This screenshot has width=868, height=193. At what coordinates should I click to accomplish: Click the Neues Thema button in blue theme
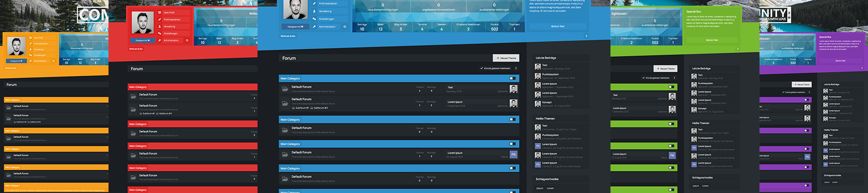pos(506,58)
